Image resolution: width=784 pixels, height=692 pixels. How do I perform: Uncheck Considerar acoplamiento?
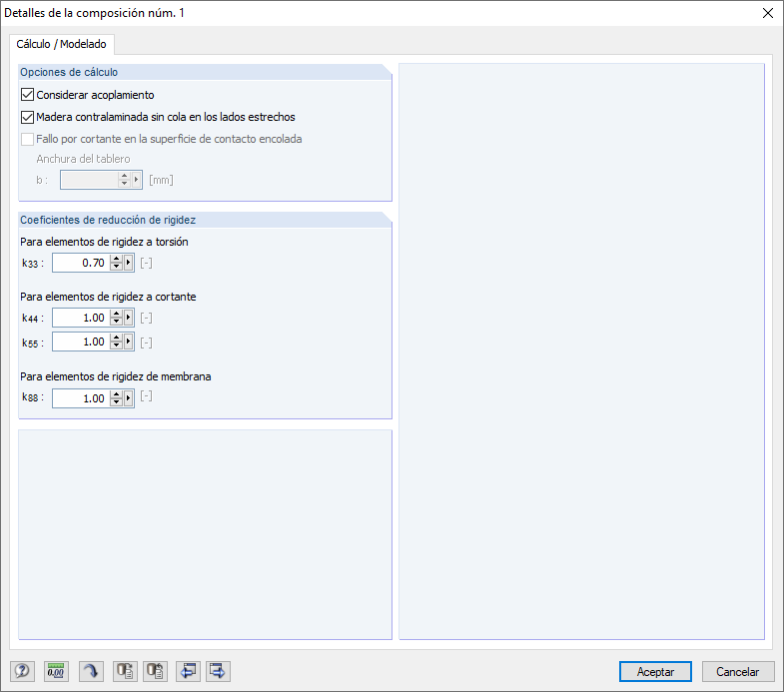click(28, 95)
